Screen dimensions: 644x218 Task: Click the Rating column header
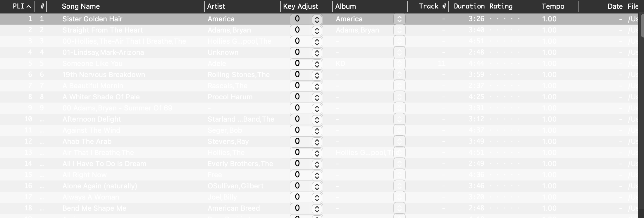tap(501, 6)
